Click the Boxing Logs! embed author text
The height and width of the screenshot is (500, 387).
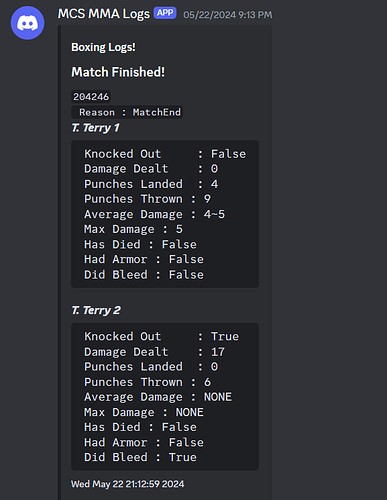(x=103, y=47)
